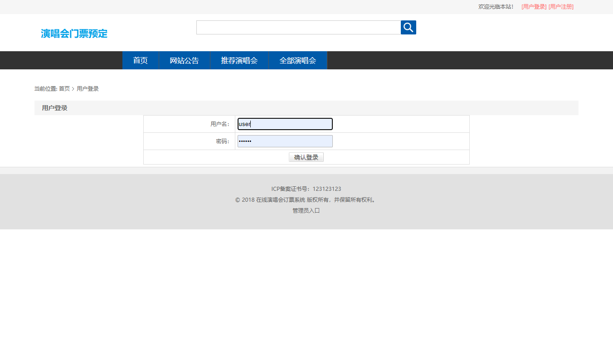The width and height of the screenshot is (613, 364).
Task: Click the top search bar input
Action: pyautogui.click(x=298, y=27)
